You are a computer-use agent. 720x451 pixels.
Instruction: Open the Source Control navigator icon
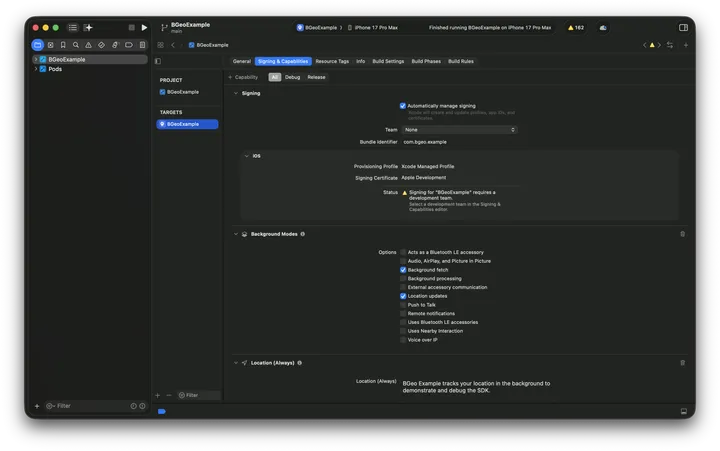pyautogui.click(x=51, y=45)
